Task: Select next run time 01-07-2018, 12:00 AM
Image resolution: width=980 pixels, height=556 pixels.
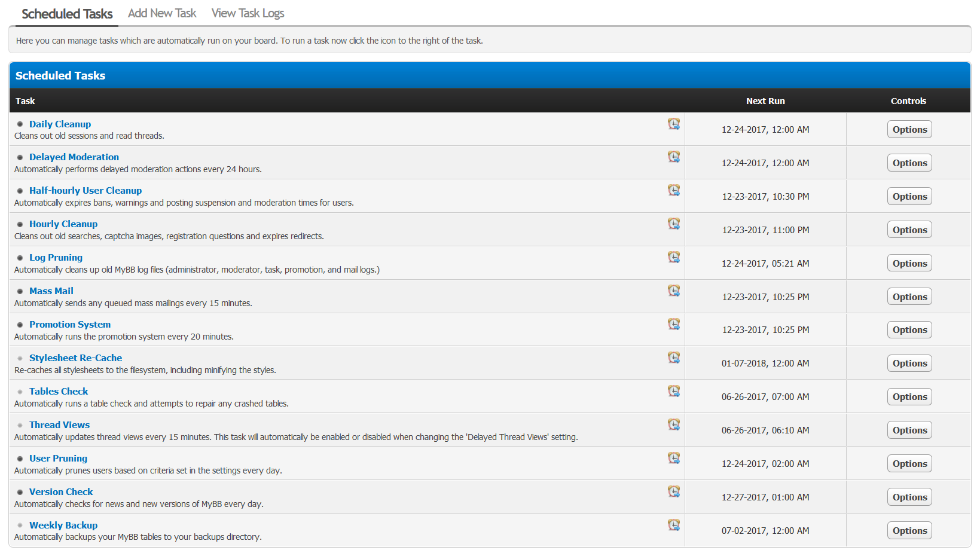Action: click(x=765, y=363)
